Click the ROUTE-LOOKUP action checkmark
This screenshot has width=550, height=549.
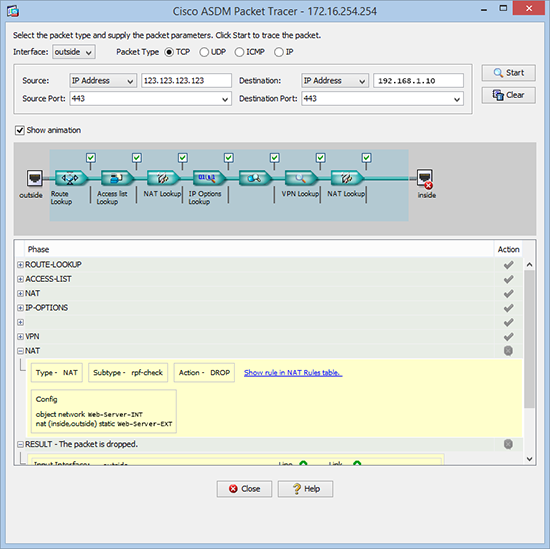(x=508, y=265)
